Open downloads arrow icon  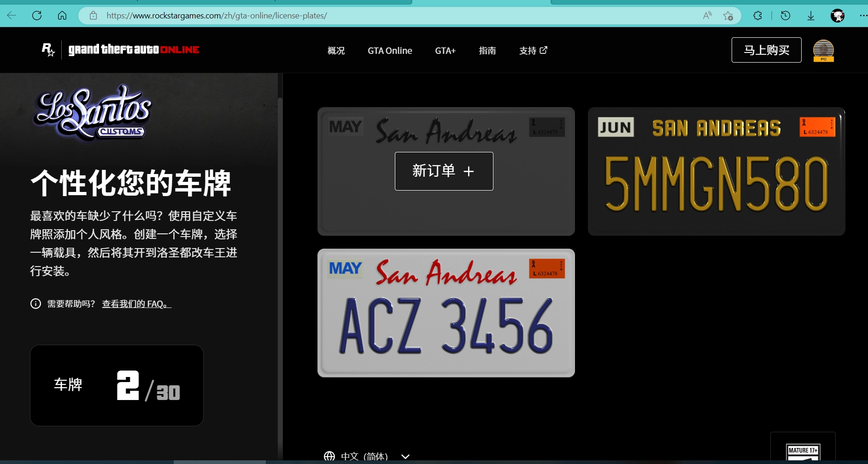pos(811,16)
